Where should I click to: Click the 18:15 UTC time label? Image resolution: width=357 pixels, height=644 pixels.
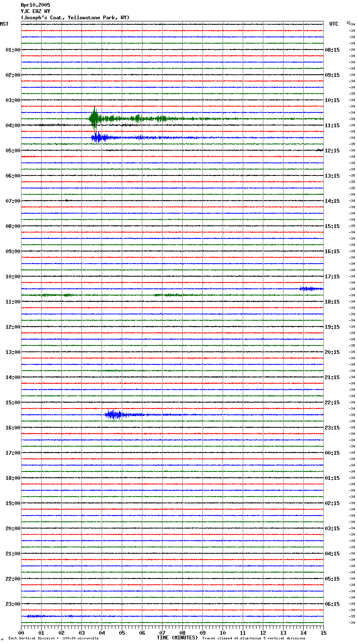pyautogui.click(x=332, y=302)
